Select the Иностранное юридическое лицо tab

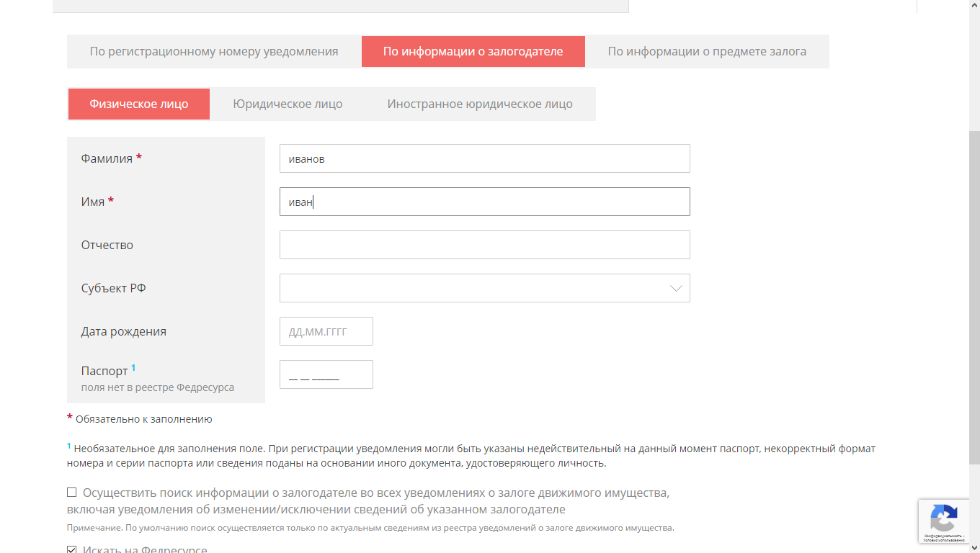(x=480, y=104)
